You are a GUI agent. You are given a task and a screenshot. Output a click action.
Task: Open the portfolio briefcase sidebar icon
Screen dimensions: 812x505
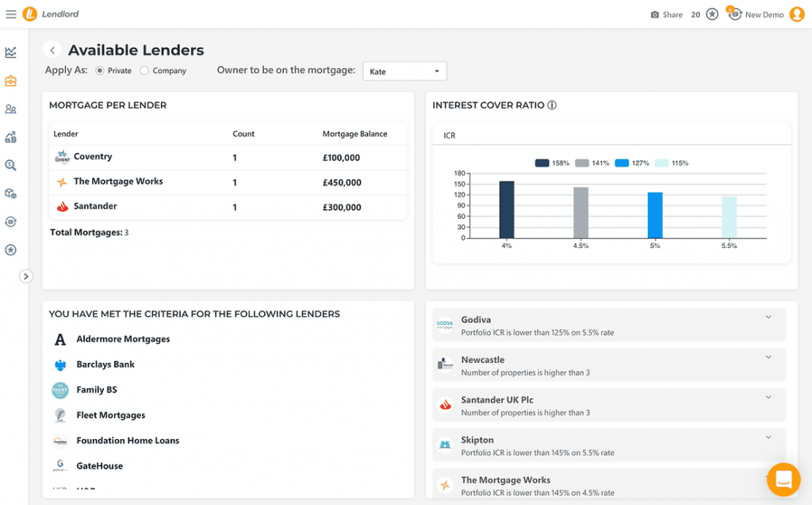11,81
